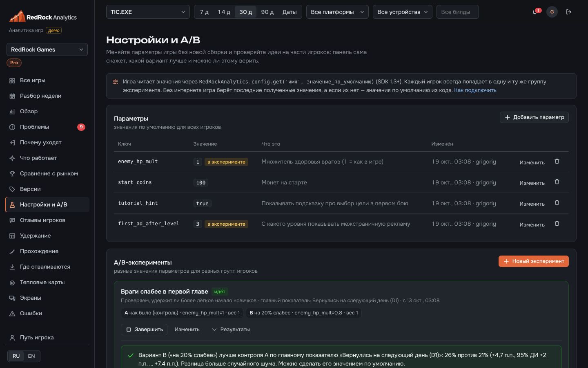Choose custom Даты range option
The image size is (588, 368).
click(x=290, y=12)
